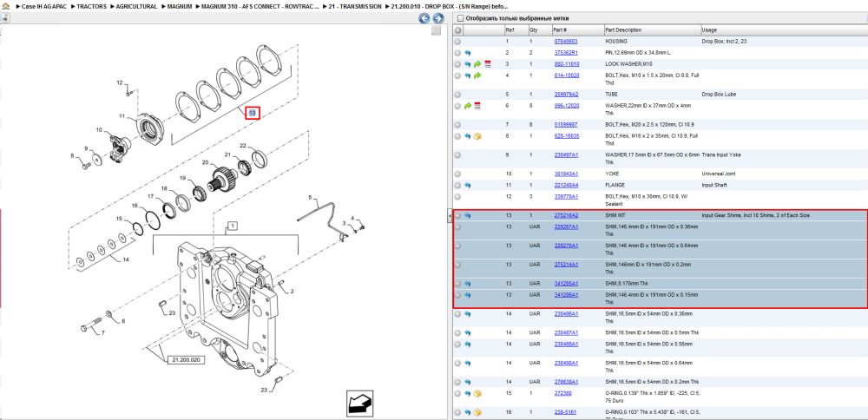The width and height of the screenshot is (868, 420).
Task: Open part link 272380
Action: coord(563,393)
